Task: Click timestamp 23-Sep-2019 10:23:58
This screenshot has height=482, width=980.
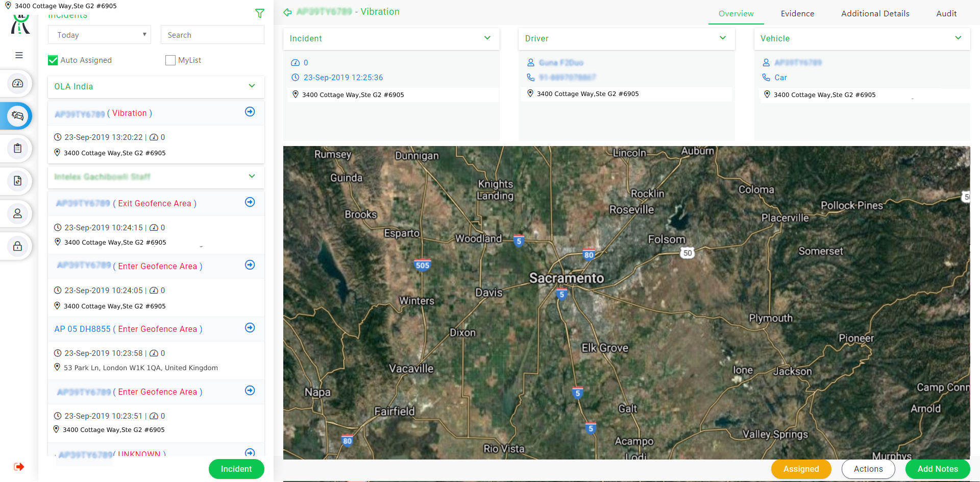Action: [104, 353]
